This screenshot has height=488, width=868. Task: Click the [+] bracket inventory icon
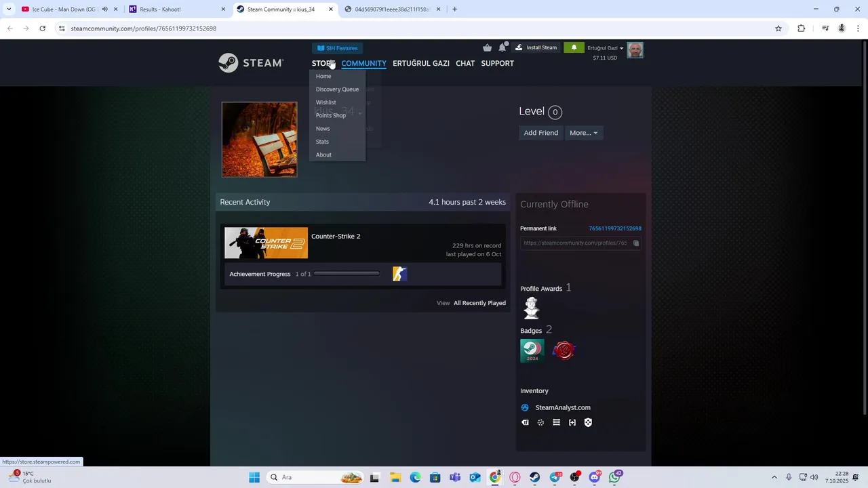(x=572, y=422)
